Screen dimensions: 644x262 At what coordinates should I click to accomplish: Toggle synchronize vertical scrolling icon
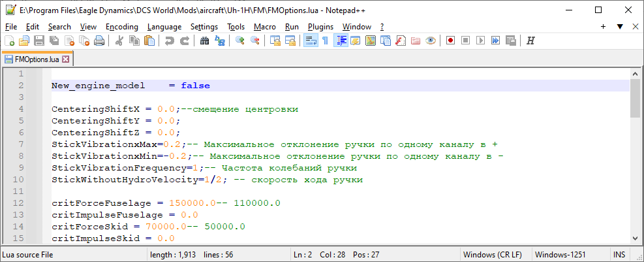pos(275,41)
